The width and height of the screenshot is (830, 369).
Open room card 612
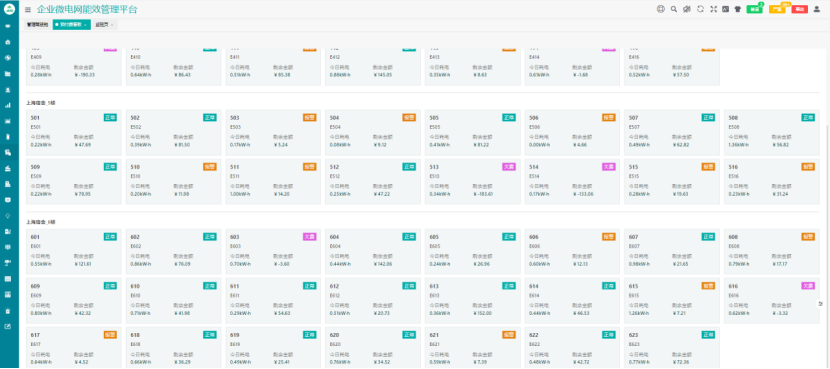point(373,301)
